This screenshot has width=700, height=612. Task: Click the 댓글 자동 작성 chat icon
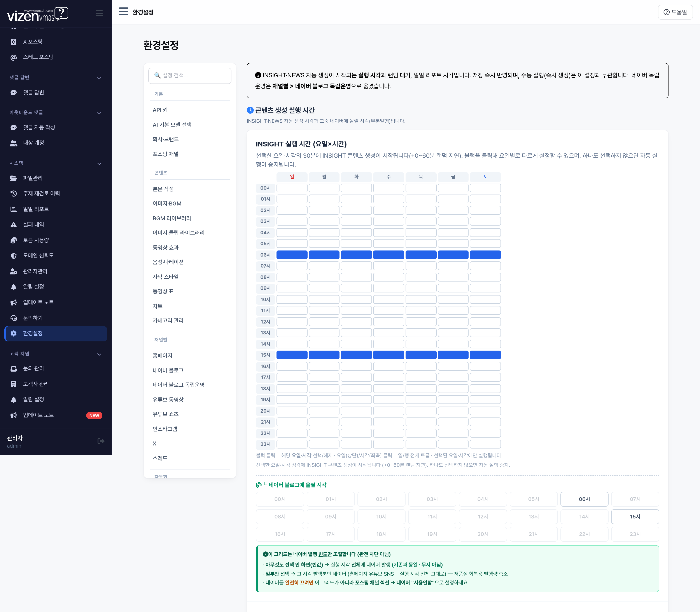[x=14, y=127]
